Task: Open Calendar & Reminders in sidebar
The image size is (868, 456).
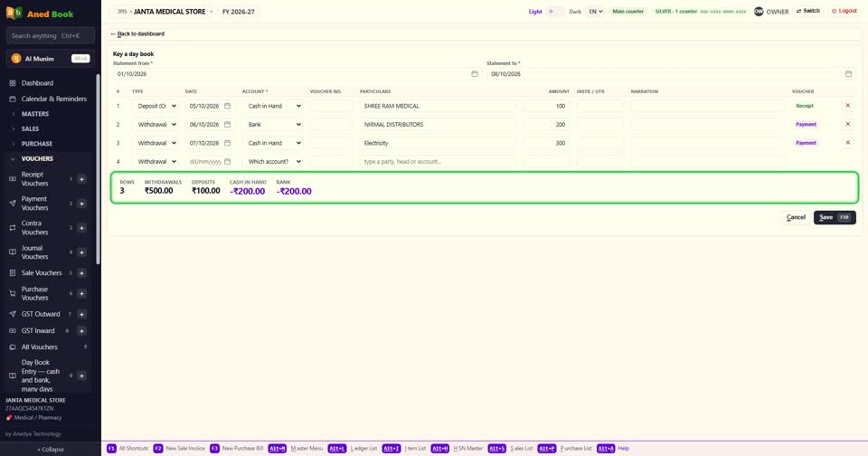Action: click(x=53, y=99)
